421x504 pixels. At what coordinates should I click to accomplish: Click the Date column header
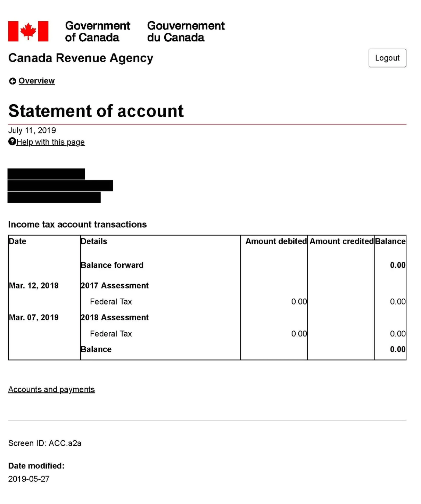(x=17, y=241)
